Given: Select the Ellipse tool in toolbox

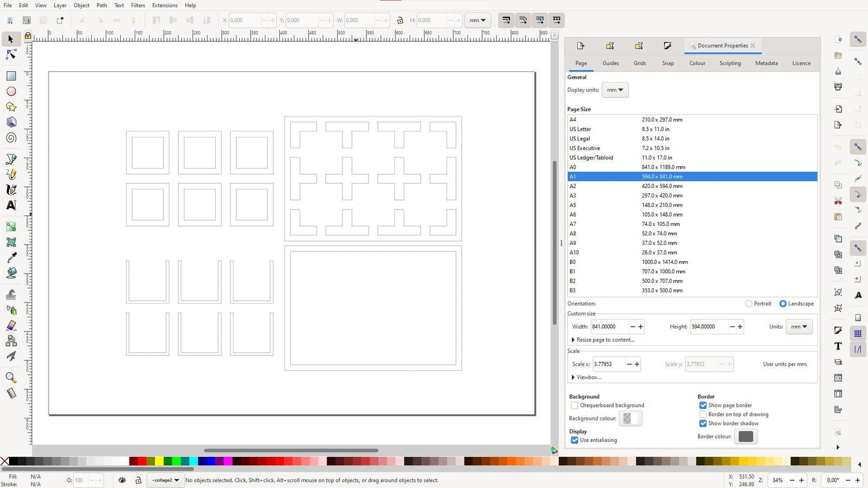Looking at the screenshot, I should 11,92.
